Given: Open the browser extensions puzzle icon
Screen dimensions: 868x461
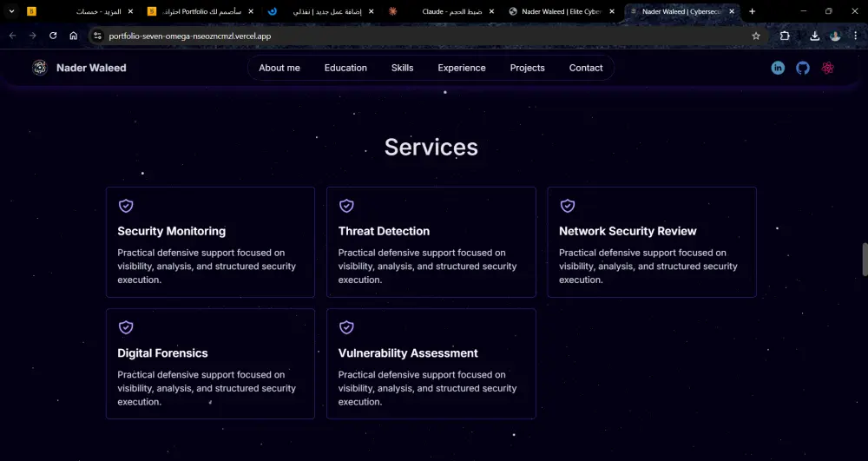Looking at the screenshot, I should click(x=785, y=36).
